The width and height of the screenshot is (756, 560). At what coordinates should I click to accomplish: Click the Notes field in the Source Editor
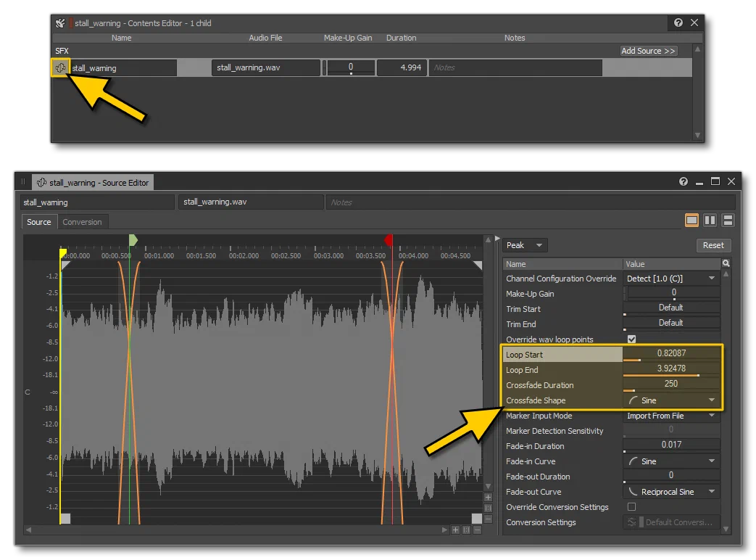click(531, 202)
